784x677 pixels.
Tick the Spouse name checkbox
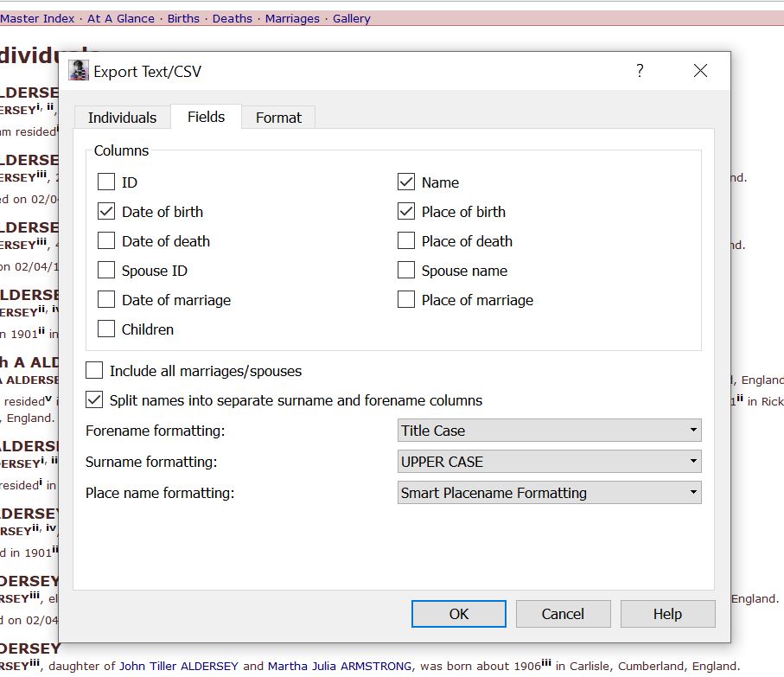(x=406, y=271)
